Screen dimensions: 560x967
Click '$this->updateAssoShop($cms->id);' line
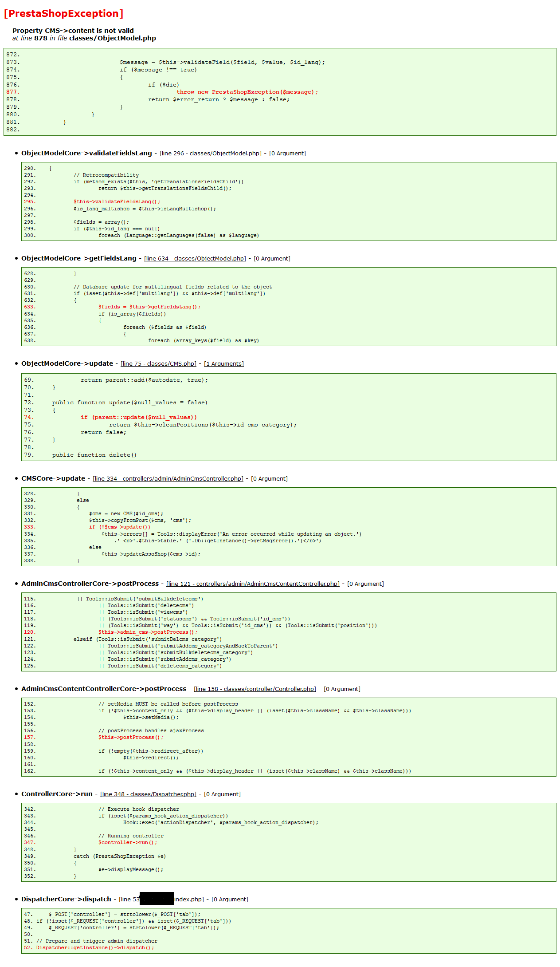(151, 554)
